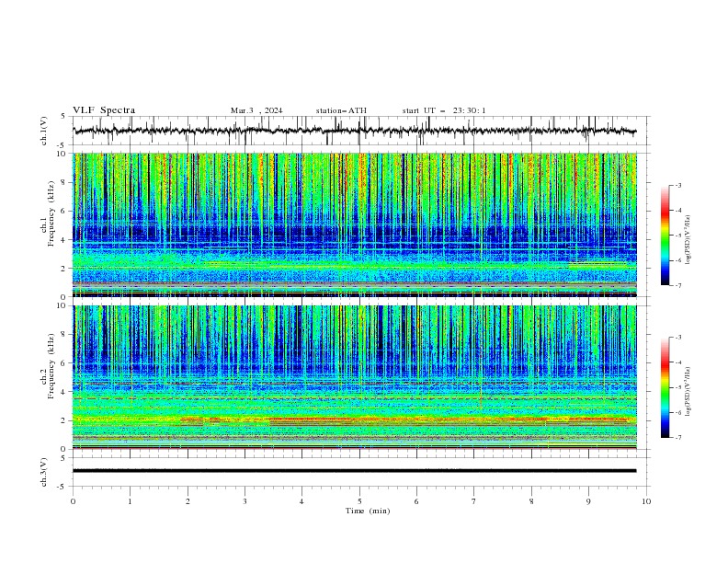Click inside the ch.1 spectrogram panel
The image size is (728, 563).
click(x=355, y=224)
